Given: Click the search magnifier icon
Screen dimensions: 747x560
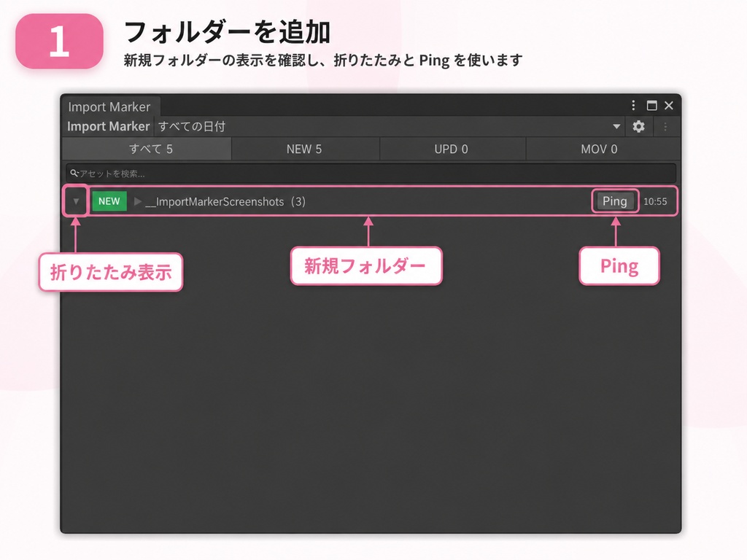Looking at the screenshot, I should pos(74,173).
